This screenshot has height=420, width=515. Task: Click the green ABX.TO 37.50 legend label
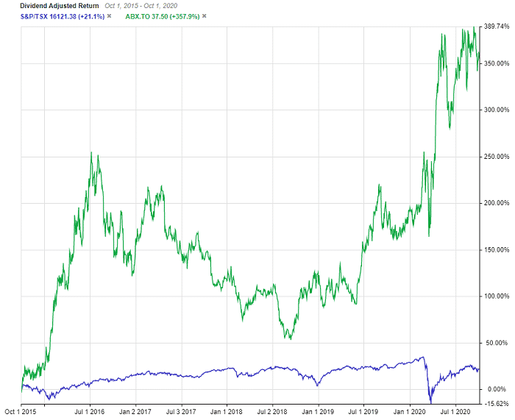tap(157, 15)
